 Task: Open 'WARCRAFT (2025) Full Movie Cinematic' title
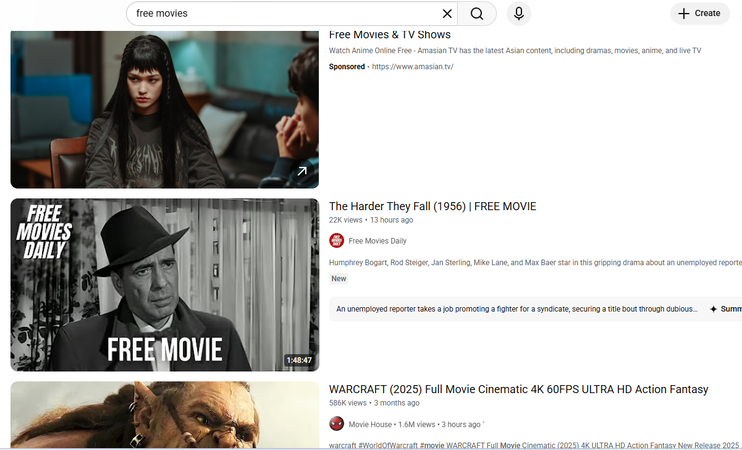[519, 389]
